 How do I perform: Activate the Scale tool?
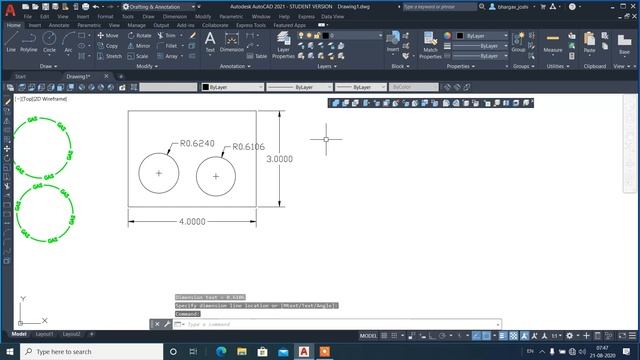[x=138, y=56]
